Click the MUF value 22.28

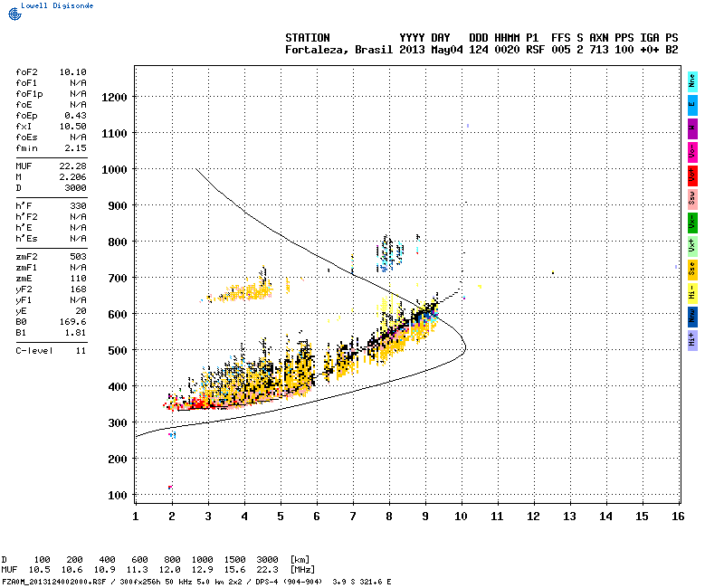point(72,166)
